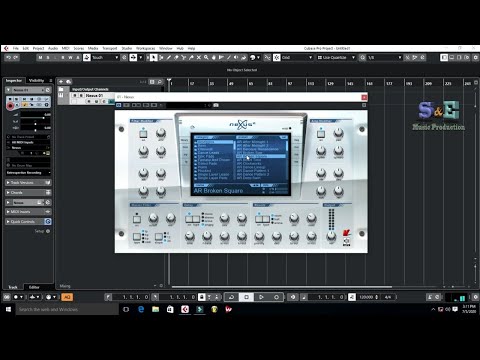Screen dimensions: 480x360
Task: Select the Draw pencil tool
Action: 169,57
